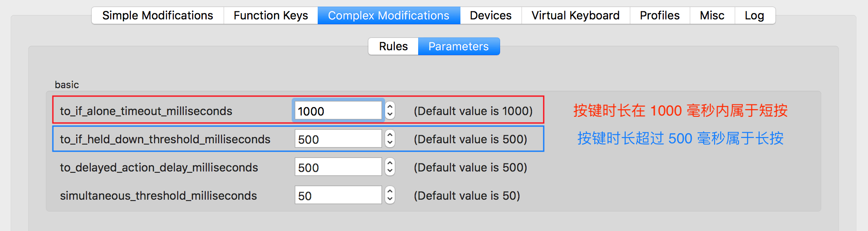Lower simultaneous_threshold value with stepper down arrow
The width and height of the screenshot is (868, 231).
coord(390,199)
